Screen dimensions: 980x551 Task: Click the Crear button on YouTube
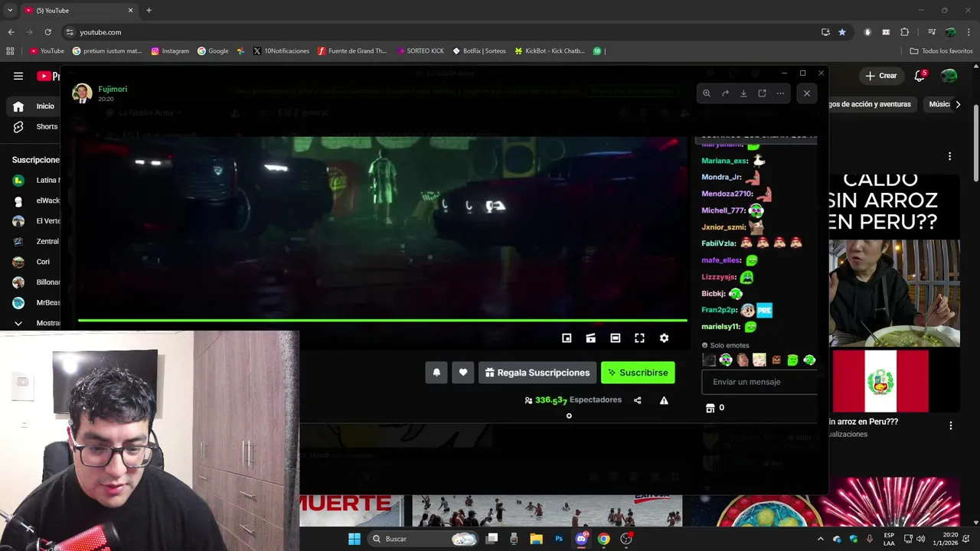point(881,76)
